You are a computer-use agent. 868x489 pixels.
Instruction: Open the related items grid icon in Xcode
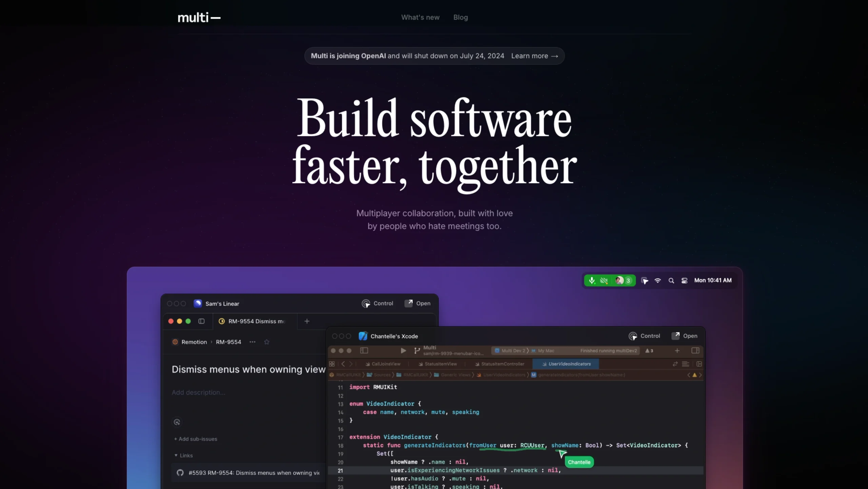coord(332,364)
